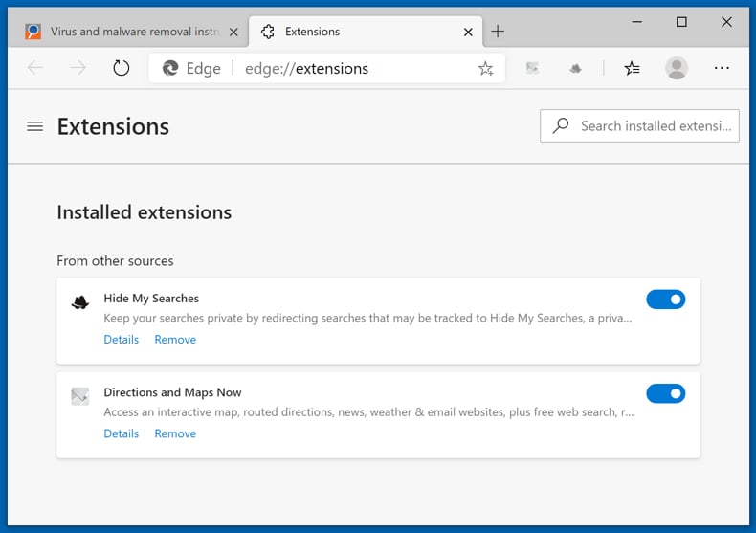
Task: Click the search magnifier icon
Action: click(x=561, y=125)
